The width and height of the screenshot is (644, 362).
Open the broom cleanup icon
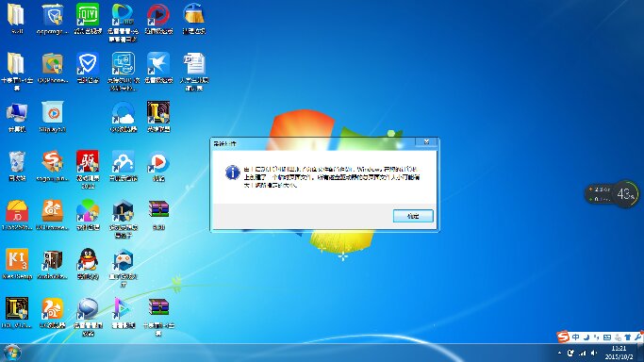[x=194, y=15]
